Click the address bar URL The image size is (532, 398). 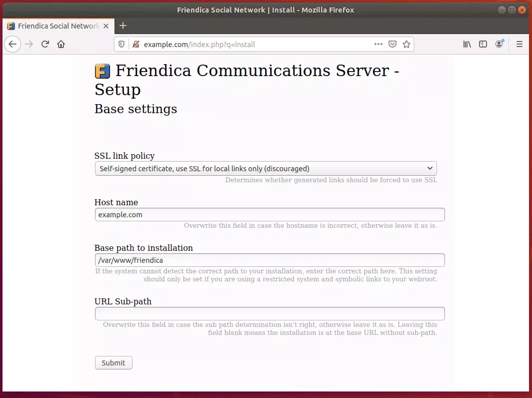pos(199,45)
